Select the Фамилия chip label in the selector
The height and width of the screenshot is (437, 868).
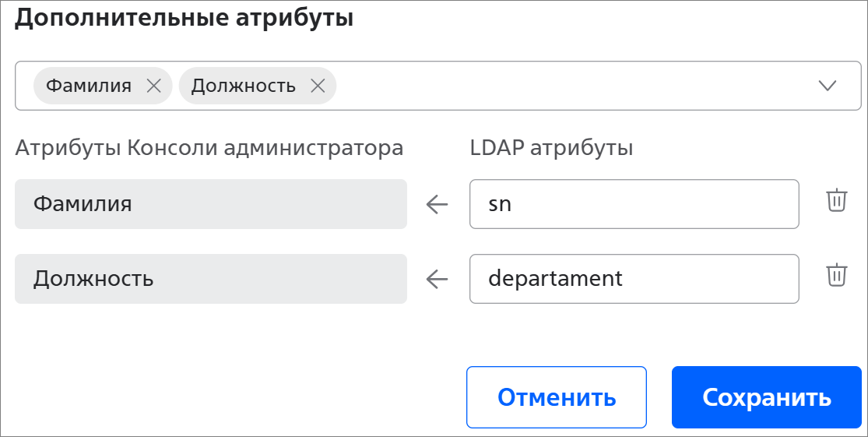[x=89, y=86]
